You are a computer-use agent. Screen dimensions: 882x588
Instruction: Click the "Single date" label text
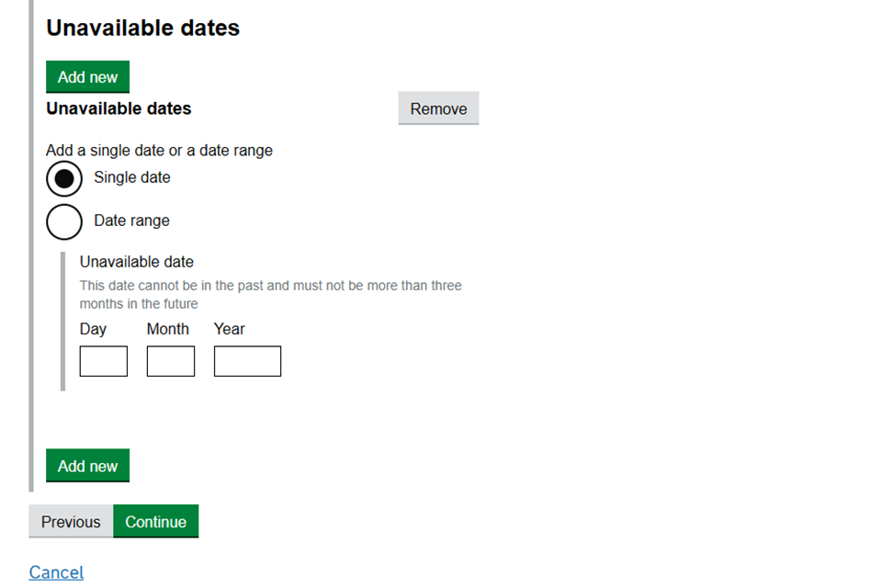132,177
